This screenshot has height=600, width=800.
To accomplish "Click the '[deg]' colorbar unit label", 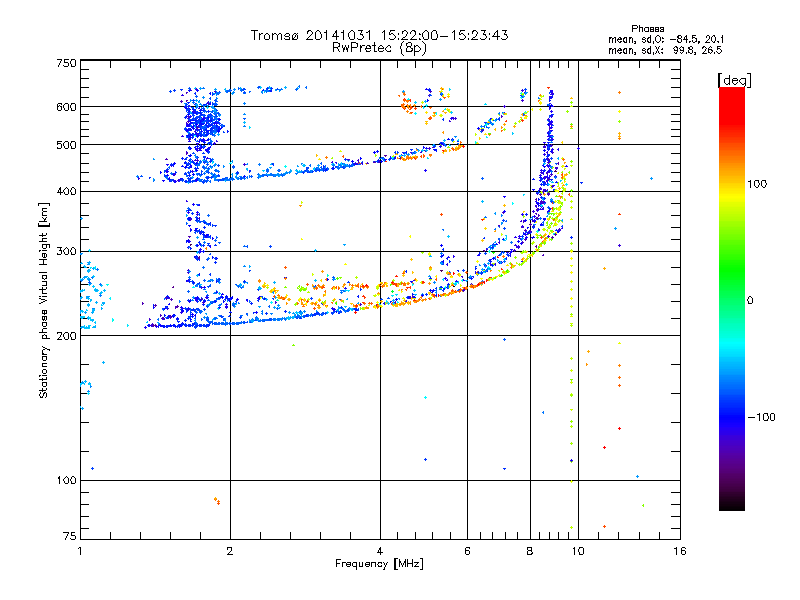I will point(734,80).
